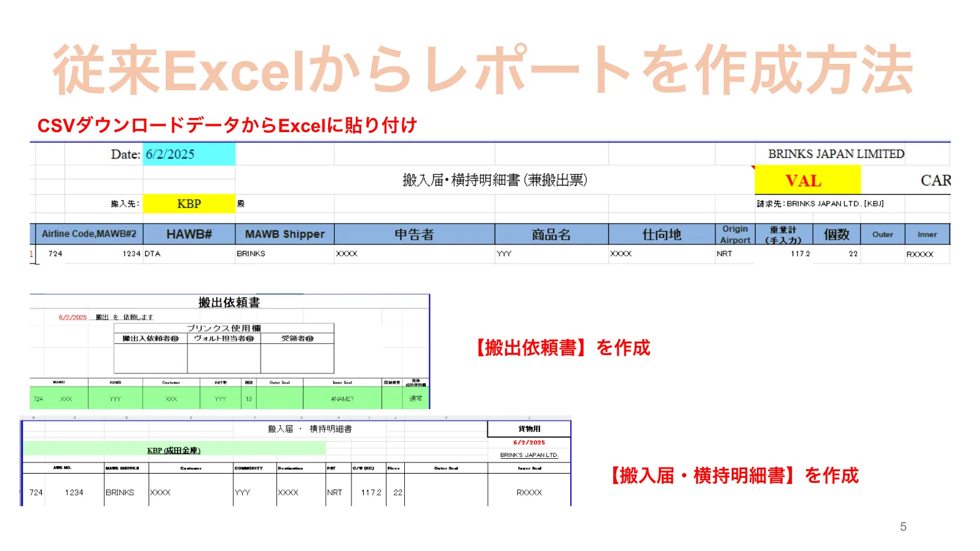Select the HAWB# column header

point(189,234)
